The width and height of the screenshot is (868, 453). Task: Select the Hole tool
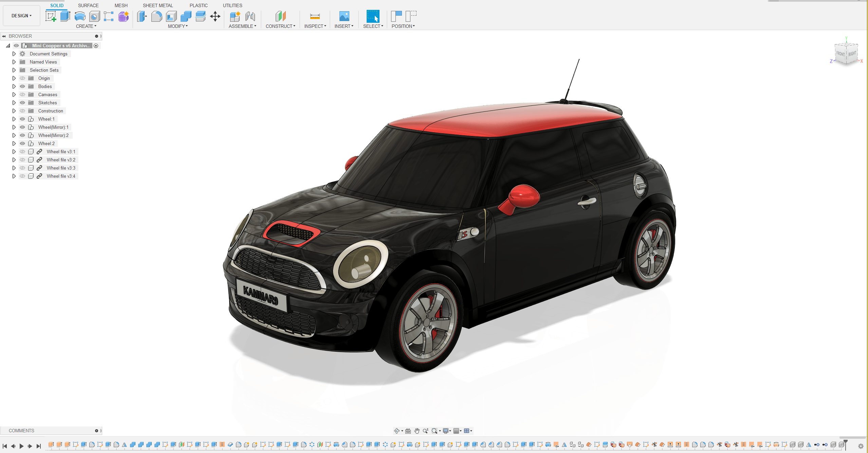click(x=94, y=16)
